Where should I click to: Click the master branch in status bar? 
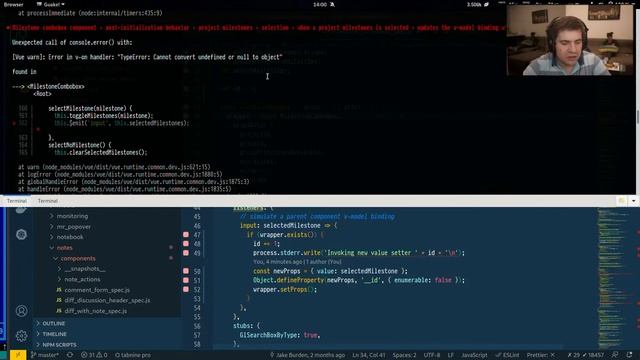44,355
